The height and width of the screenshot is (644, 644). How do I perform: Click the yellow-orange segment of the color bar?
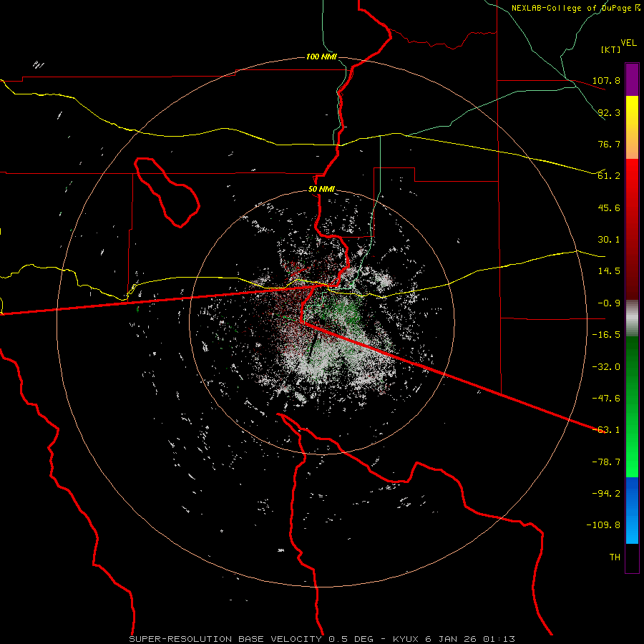point(632,127)
